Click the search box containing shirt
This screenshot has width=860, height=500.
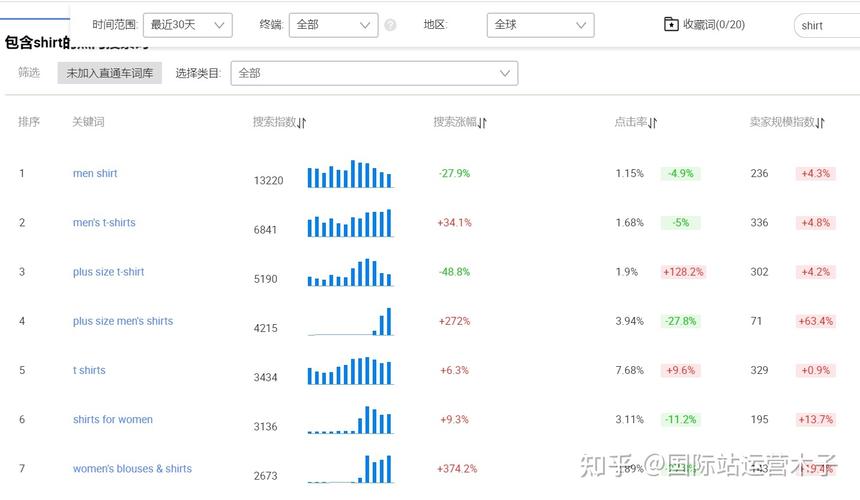pos(827,26)
